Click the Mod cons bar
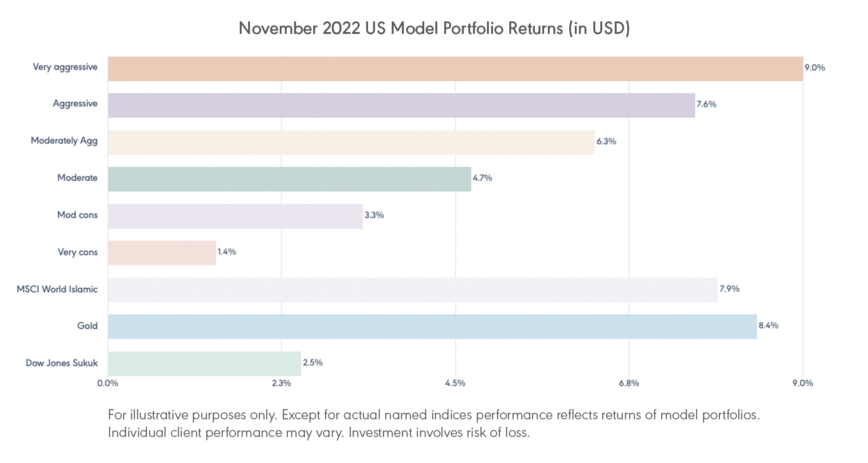 (235, 216)
